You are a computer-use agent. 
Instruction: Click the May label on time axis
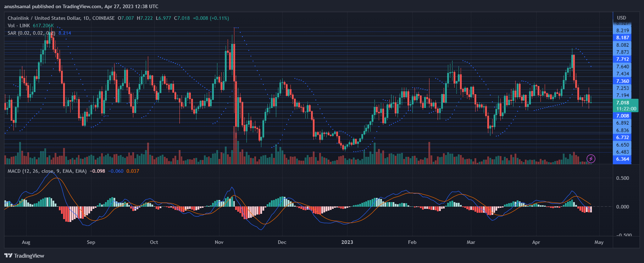599,242
